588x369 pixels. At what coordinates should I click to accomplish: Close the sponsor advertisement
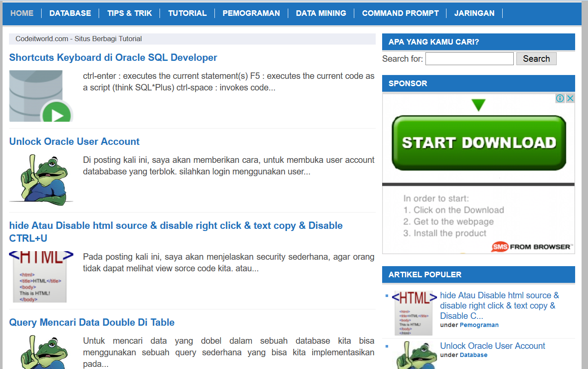tap(570, 98)
